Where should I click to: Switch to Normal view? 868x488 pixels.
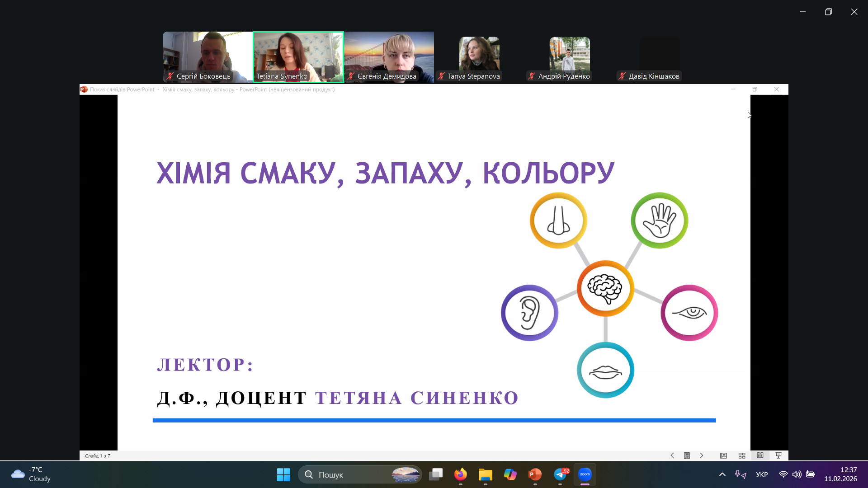[x=723, y=455]
